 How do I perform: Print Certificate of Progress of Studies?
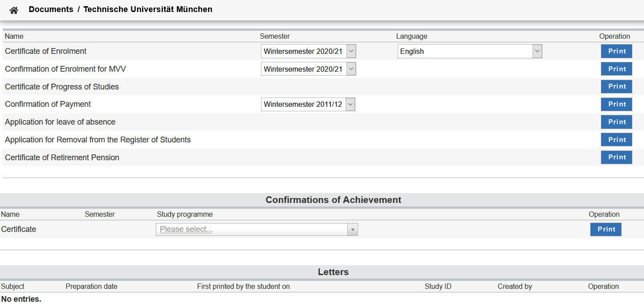[616, 86]
